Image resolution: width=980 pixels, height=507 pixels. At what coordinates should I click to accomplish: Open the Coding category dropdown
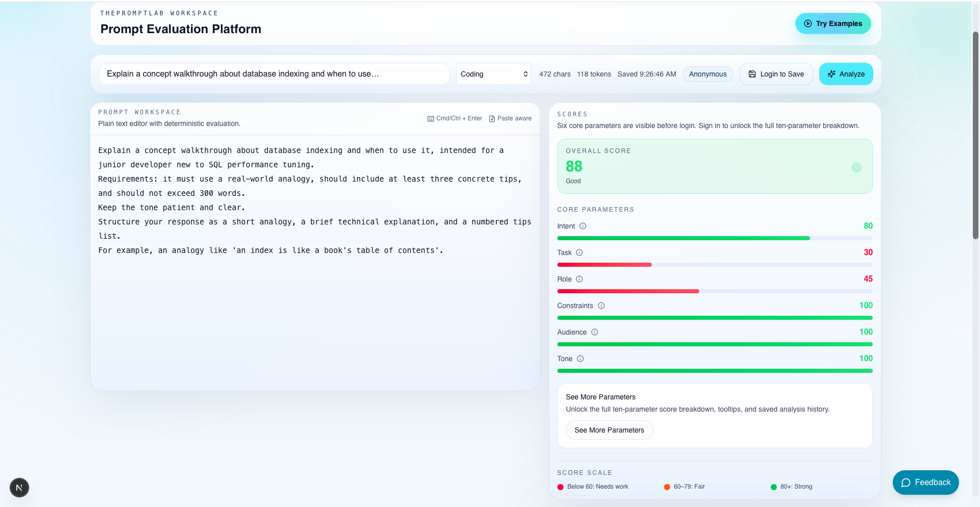[x=494, y=74]
